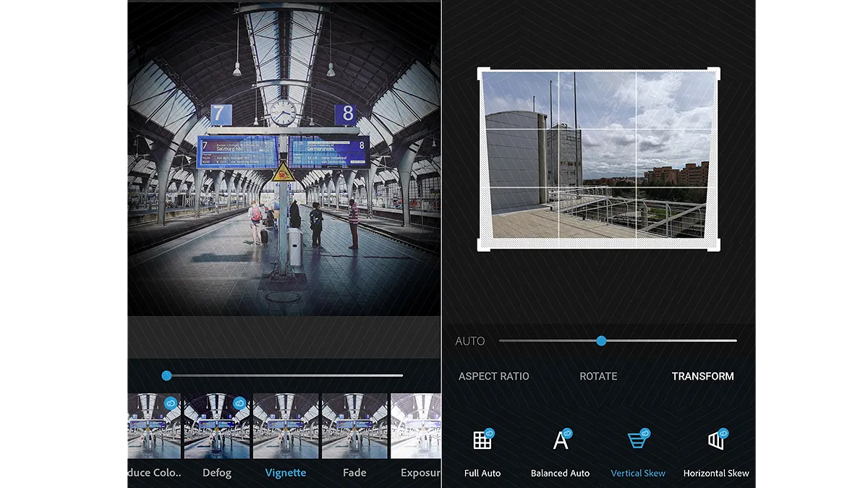Viewport: 868px width, 488px height.
Task: Choose the Balanced Auto transform icon
Action: 561,440
